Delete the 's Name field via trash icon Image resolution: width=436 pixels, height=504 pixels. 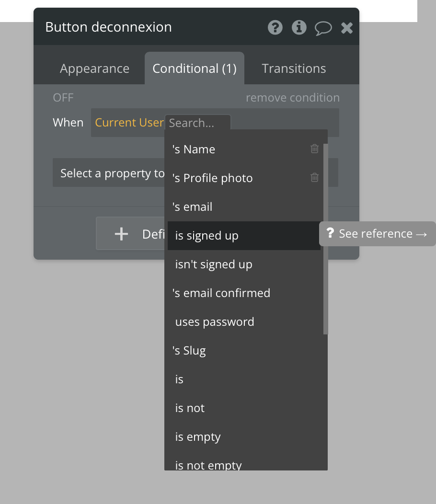[x=314, y=149]
